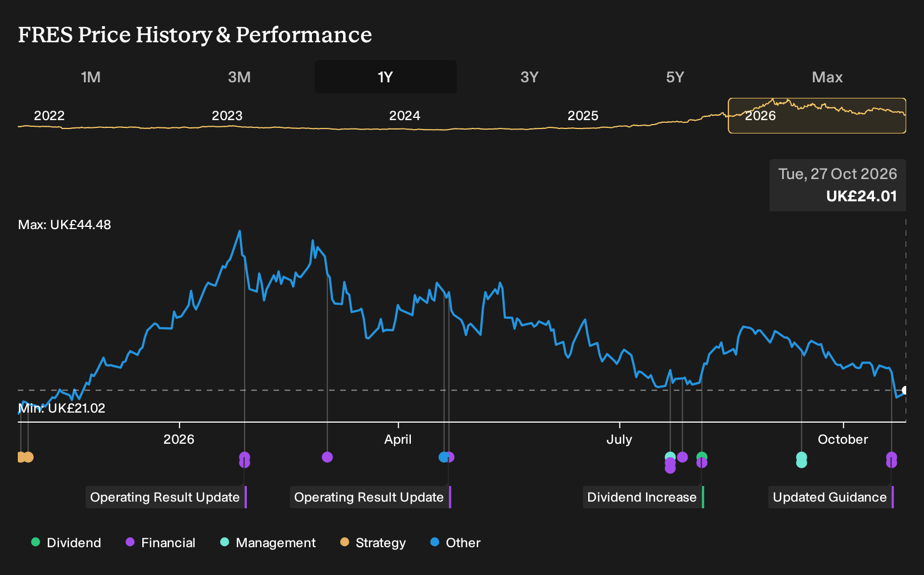Toggle the Financial legend filter
The image size is (924, 575).
(161, 543)
